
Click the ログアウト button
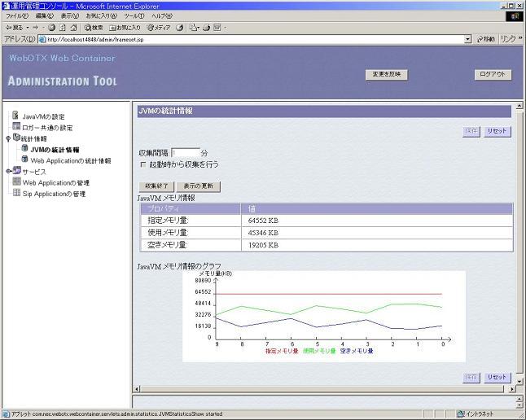coord(493,74)
